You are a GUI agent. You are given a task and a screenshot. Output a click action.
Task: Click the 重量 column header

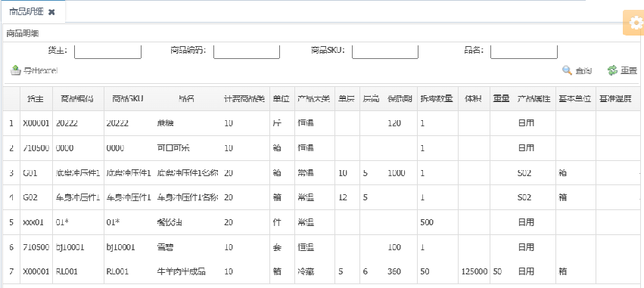(x=502, y=99)
